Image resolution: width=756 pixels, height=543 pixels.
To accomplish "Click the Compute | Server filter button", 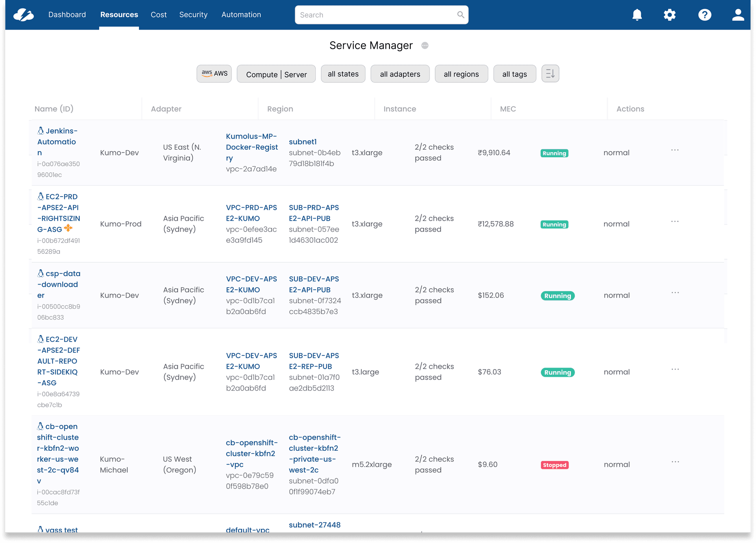I will click(276, 74).
